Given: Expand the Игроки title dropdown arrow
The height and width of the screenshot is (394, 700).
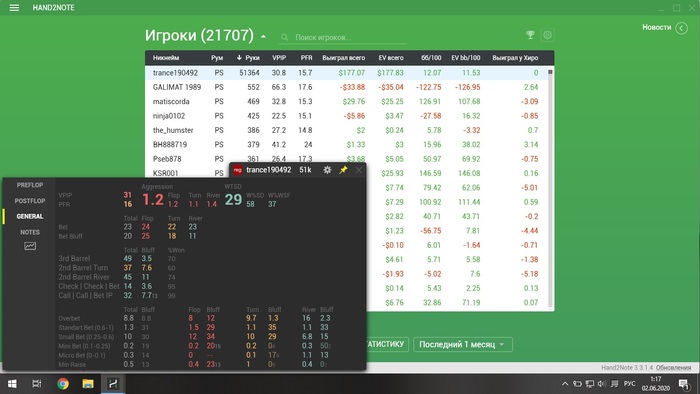Looking at the screenshot, I should 263,37.
